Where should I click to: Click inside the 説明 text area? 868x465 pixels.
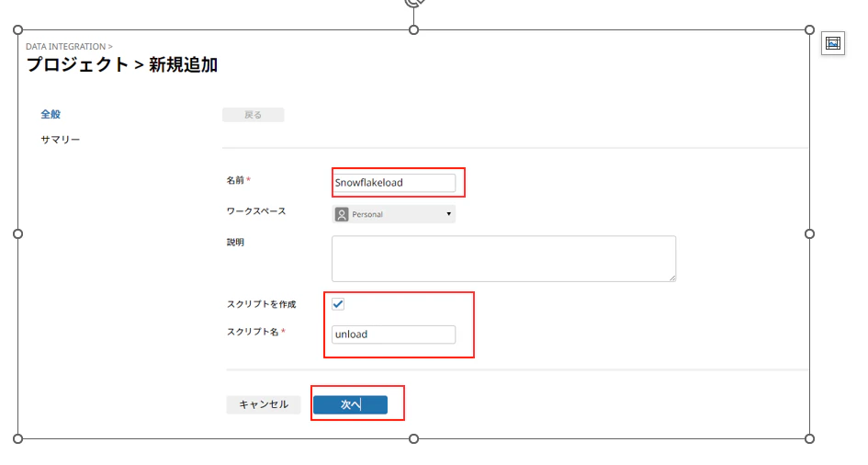pyautogui.click(x=503, y=258)
